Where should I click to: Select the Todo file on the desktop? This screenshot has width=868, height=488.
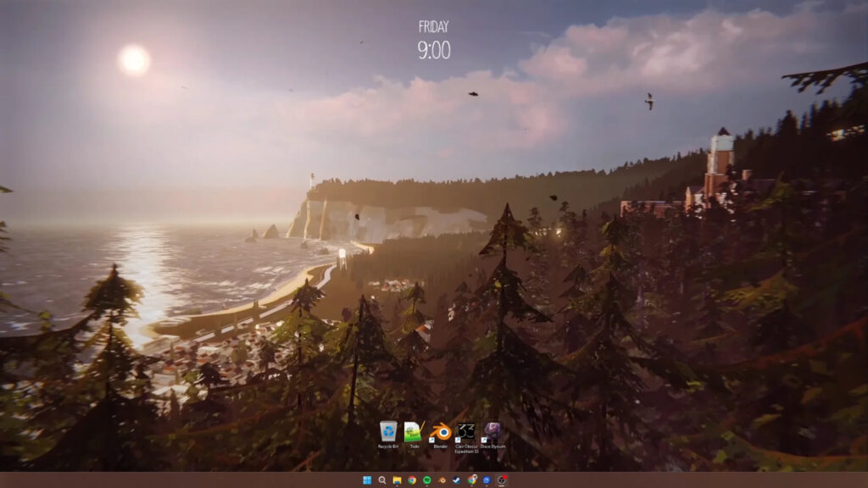(x=414, y=434)
